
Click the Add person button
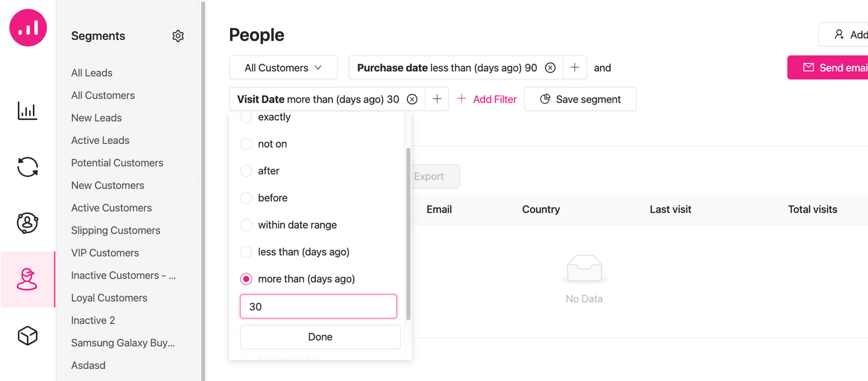click(x=843, y=35)
